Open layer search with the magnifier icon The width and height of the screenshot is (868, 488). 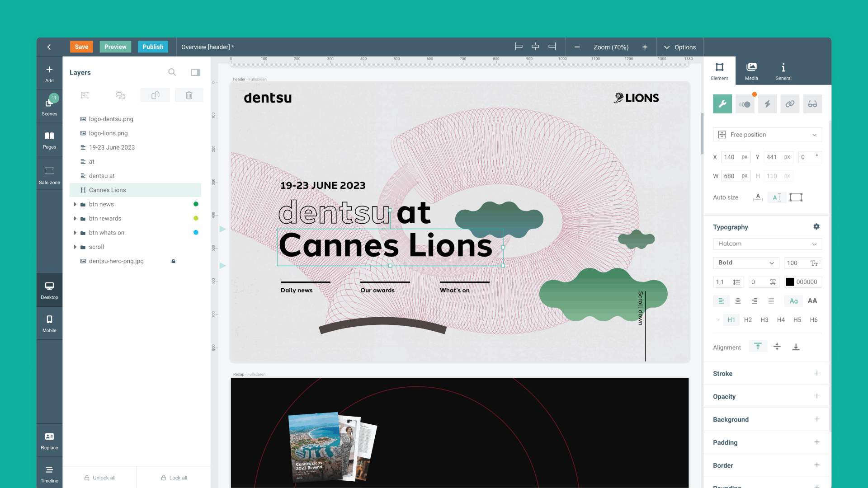tap(172, 72)
